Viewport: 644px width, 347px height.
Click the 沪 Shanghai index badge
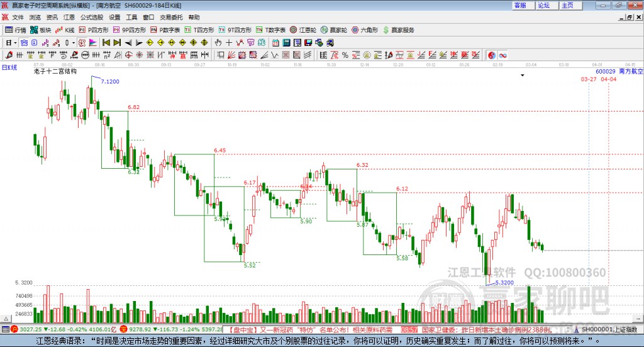[x=14, y=329]
